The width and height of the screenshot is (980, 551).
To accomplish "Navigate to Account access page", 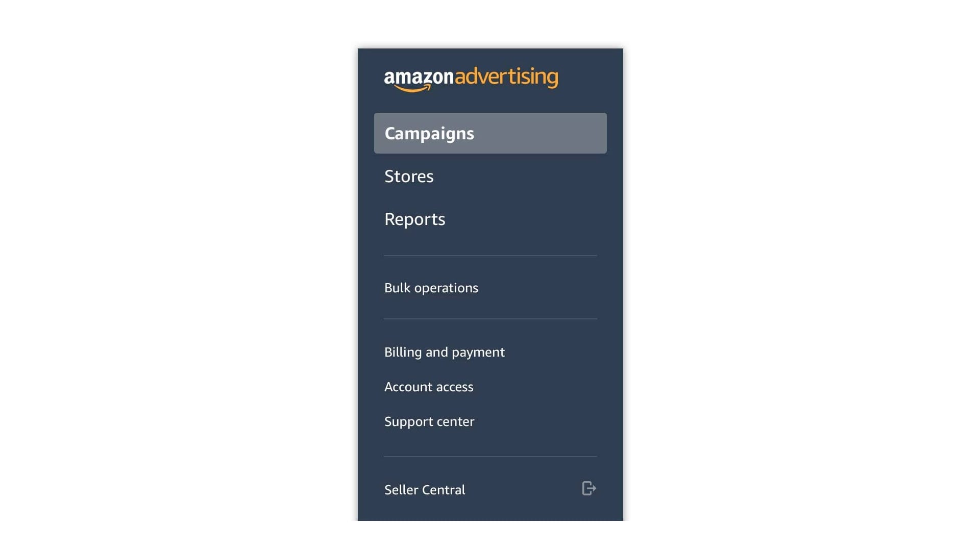I will click(x=428, y=386).
